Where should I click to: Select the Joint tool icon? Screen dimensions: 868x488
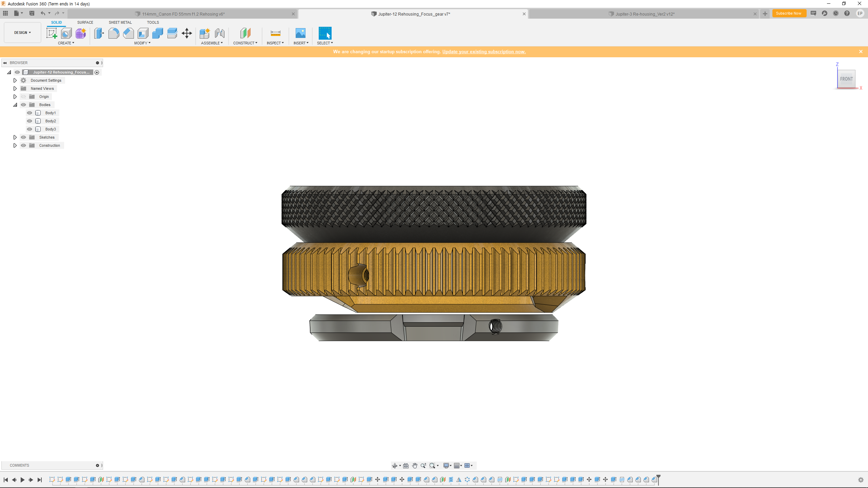pos(219,33)
